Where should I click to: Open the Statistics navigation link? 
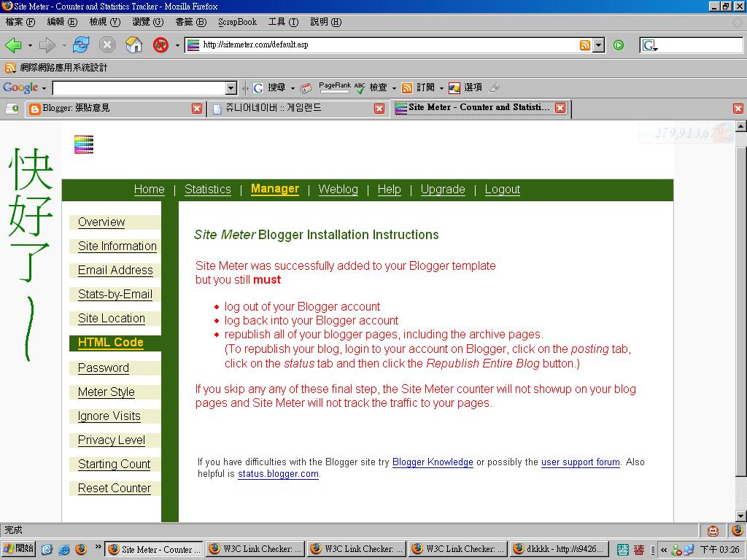pyautogui.click(x=208, y=190)
